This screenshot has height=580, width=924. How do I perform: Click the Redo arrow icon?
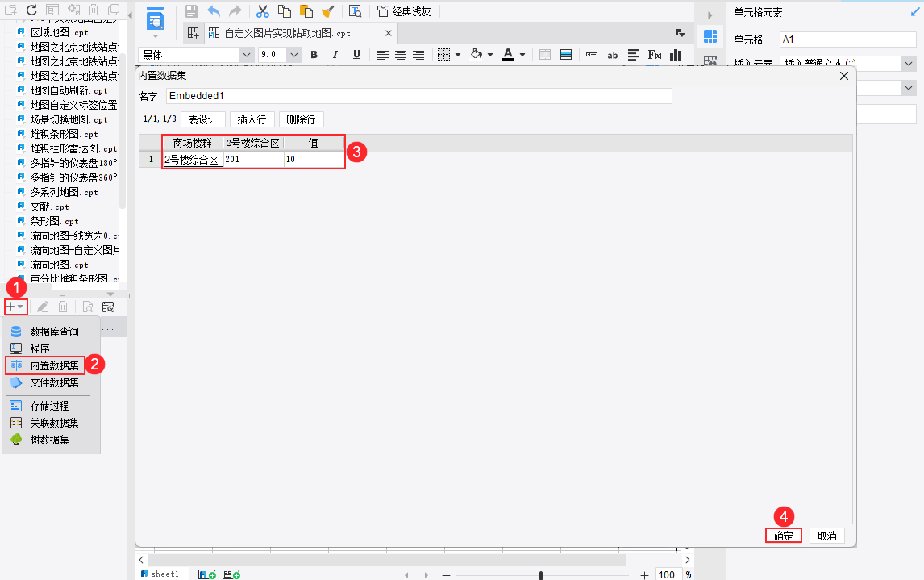coord(235,11)
